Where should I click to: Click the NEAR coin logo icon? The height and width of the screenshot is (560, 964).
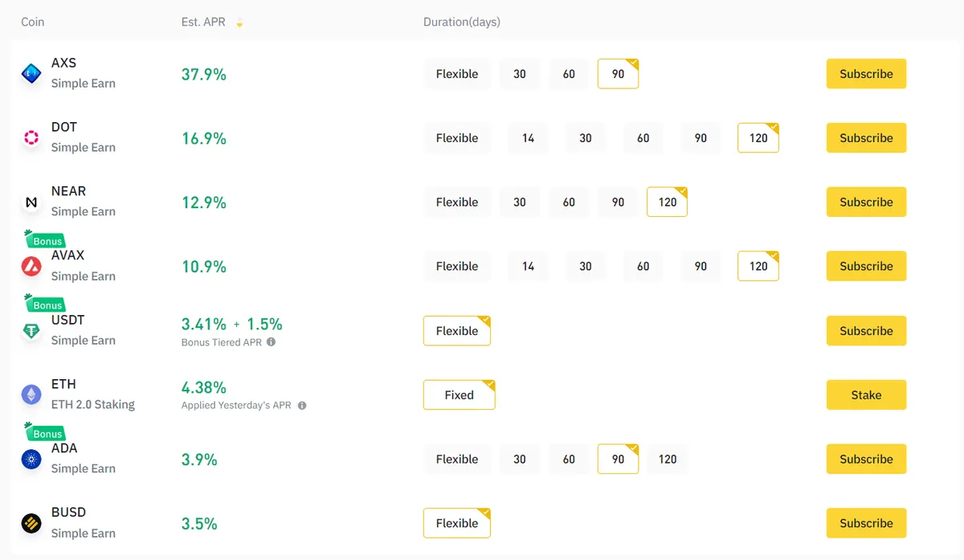click(31, 202)
